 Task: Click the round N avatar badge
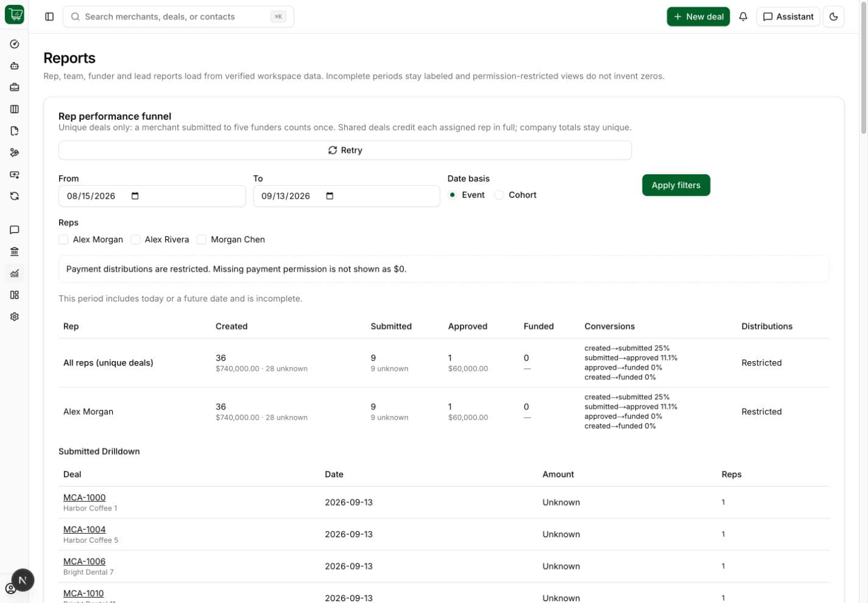coord(23,580)
